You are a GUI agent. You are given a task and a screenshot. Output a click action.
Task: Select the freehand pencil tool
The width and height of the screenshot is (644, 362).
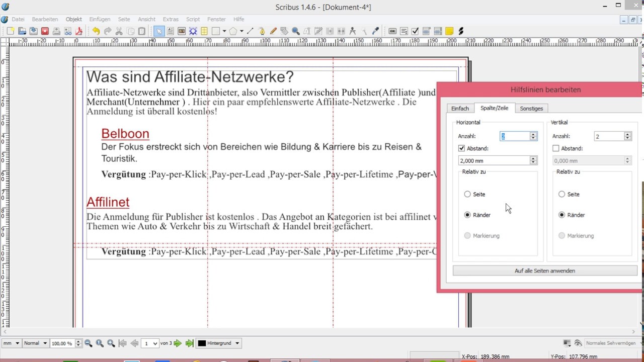coord(273,31)
